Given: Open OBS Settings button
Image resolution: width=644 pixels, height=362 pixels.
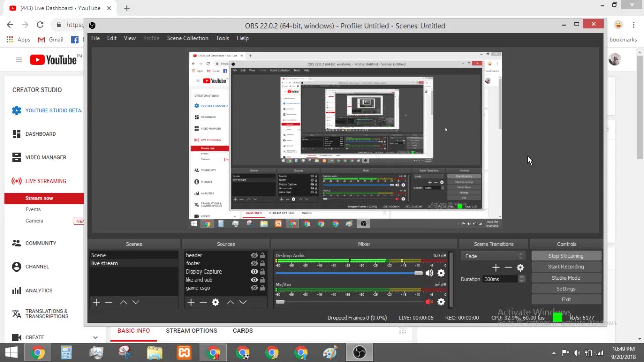Looking at the screenshot, I should click(x=566, y=289).
